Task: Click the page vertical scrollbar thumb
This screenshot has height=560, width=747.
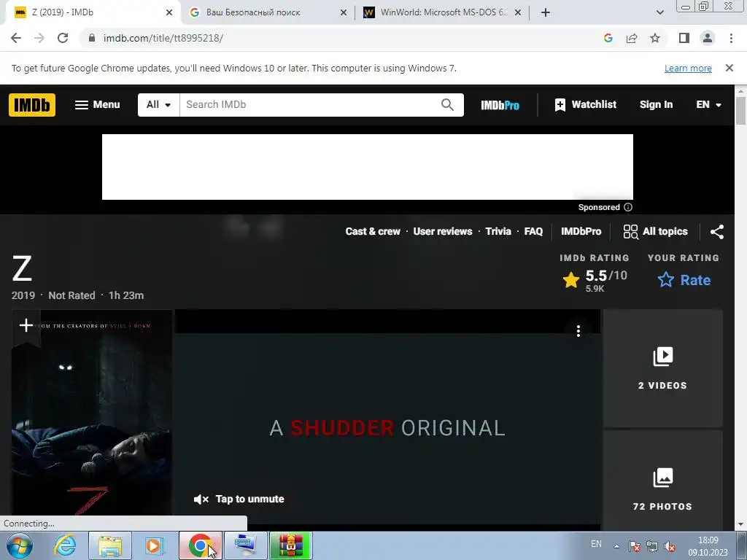Action: 741,111
